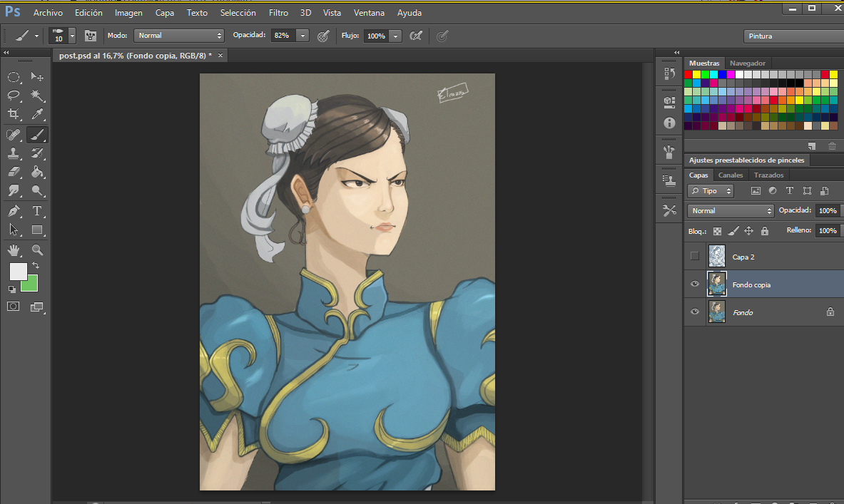
Task: Hide the Fondo layer
Action: [x=695, y=312]
